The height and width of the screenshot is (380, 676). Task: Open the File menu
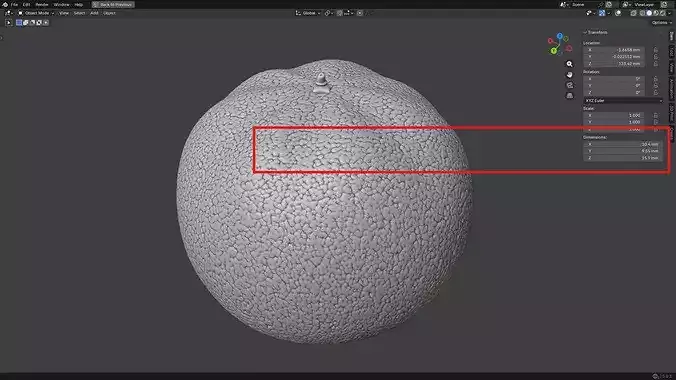pos(14,4)
